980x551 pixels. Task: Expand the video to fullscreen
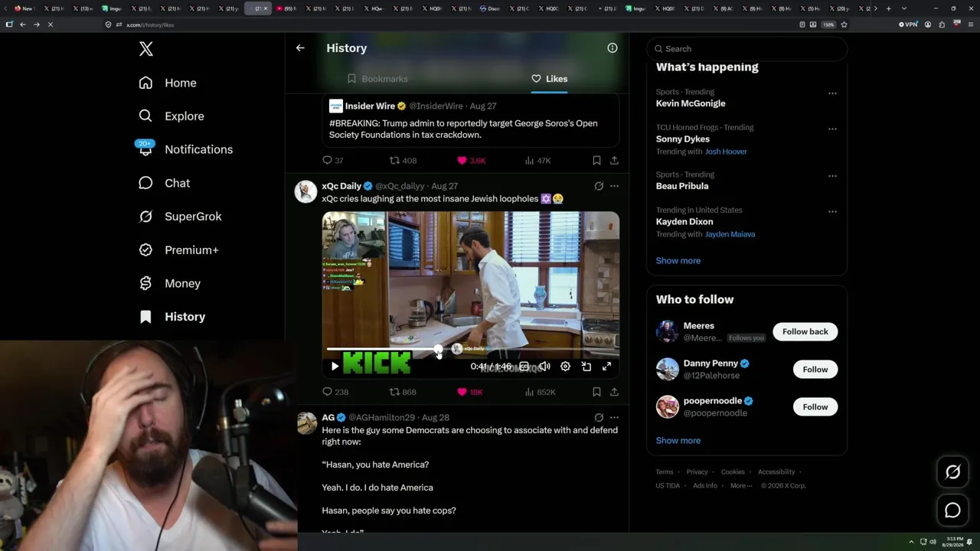point(606,367)
